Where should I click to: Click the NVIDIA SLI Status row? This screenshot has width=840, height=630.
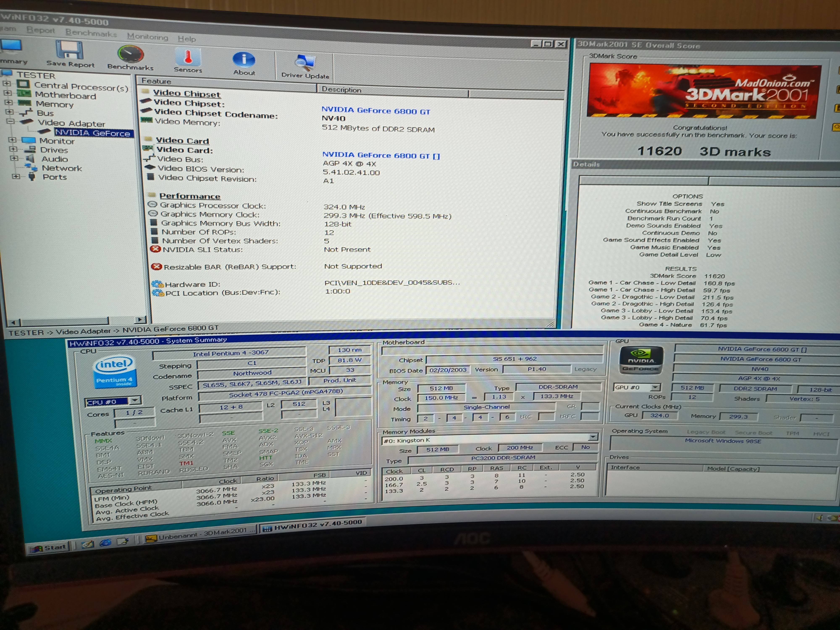click(261, 249)
